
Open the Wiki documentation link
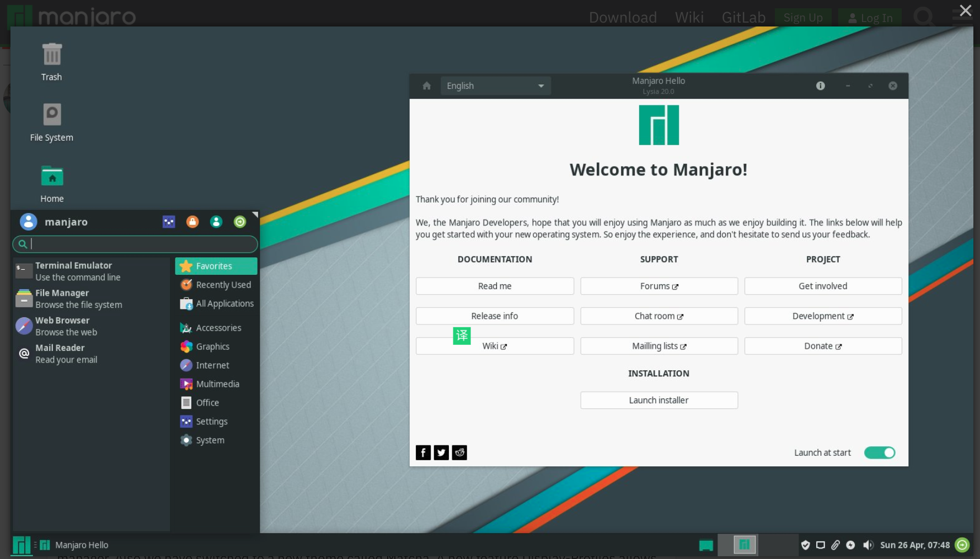(495, 346)
